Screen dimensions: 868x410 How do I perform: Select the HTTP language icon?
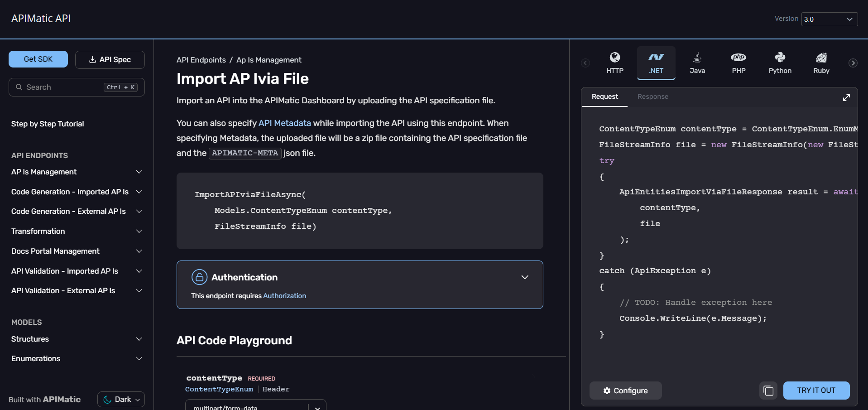coord(615,63)
